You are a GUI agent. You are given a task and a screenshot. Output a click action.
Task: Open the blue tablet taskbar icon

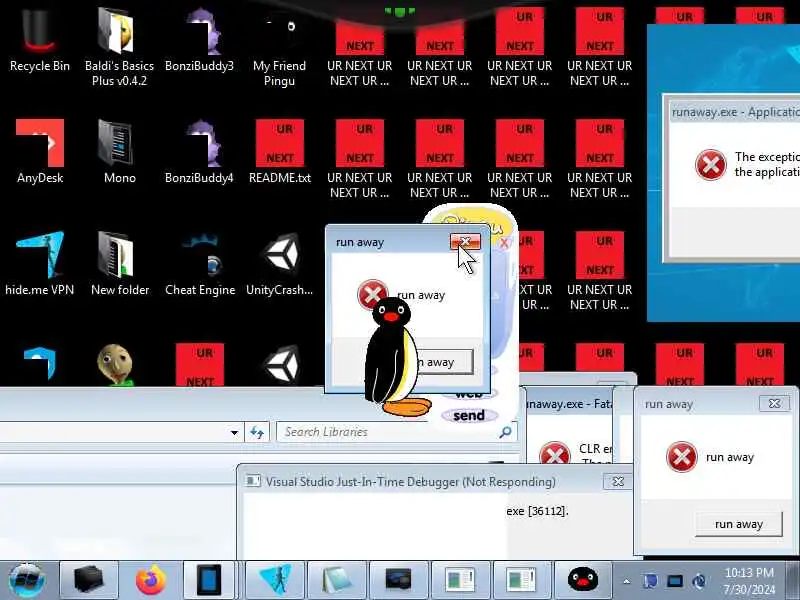pyautogui.click(x=209, y=580)
